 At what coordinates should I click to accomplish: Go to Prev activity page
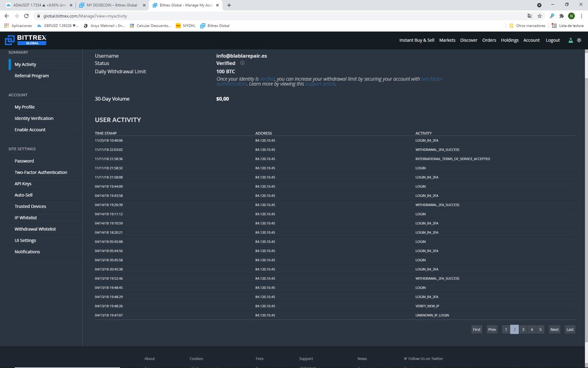click(x=492, y=330)
